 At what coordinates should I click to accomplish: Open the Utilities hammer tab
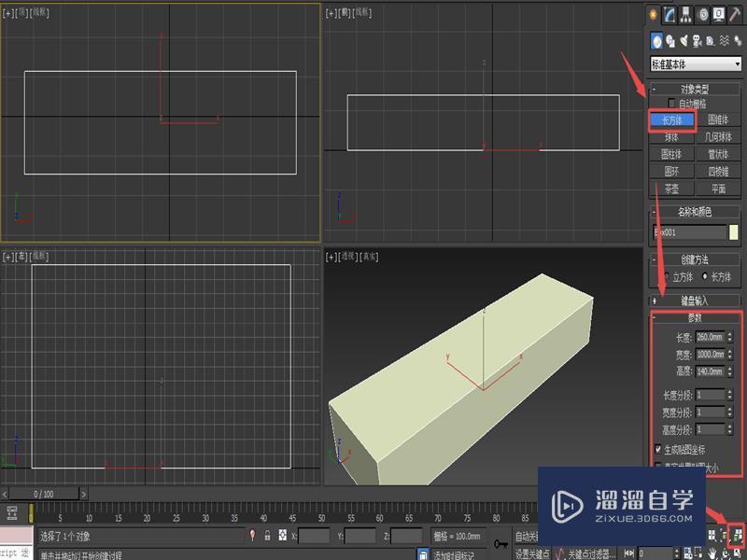coord(735,15)
